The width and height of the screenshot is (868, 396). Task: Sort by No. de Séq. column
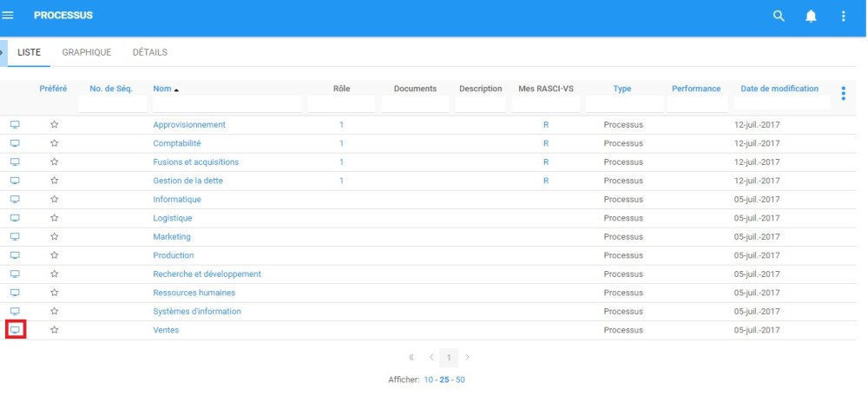pos(111,89)
